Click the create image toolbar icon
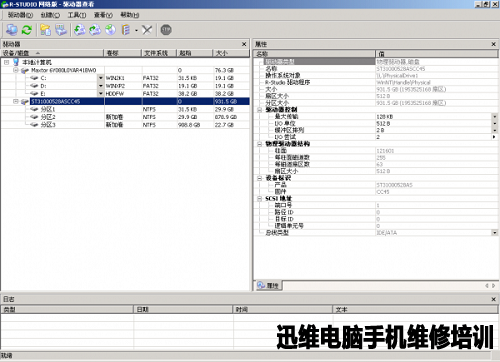This screenshot has height=362, width=500. tap(95, 30)
